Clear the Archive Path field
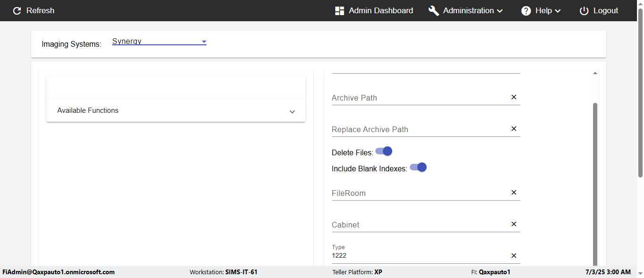 (514, 97)
